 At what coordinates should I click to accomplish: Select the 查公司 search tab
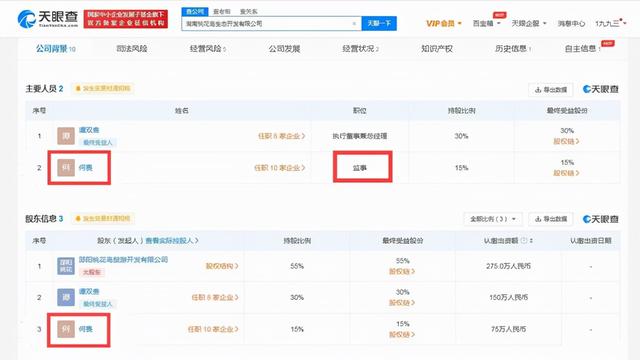[195, 11]
